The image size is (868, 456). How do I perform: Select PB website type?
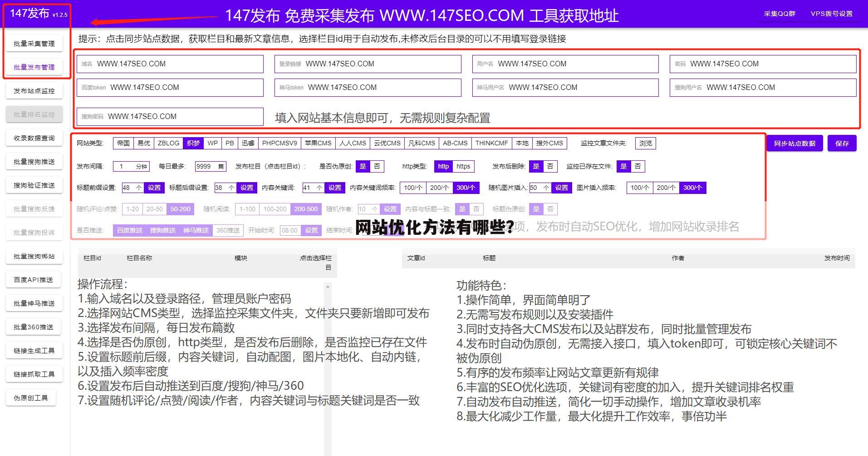pyautogui.click(x=230, y=143)
